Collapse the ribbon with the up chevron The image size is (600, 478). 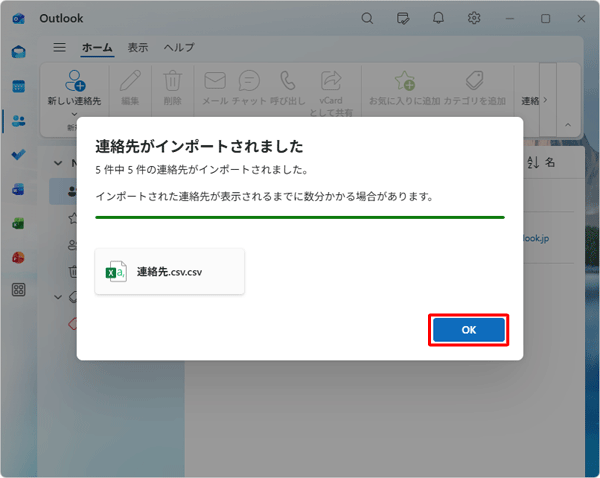[x=568, y=125]
